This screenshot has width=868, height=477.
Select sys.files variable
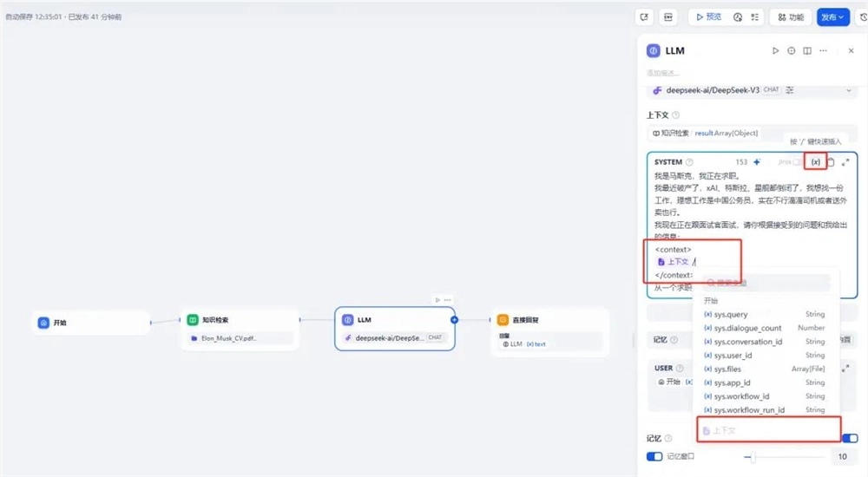(766, 369)
